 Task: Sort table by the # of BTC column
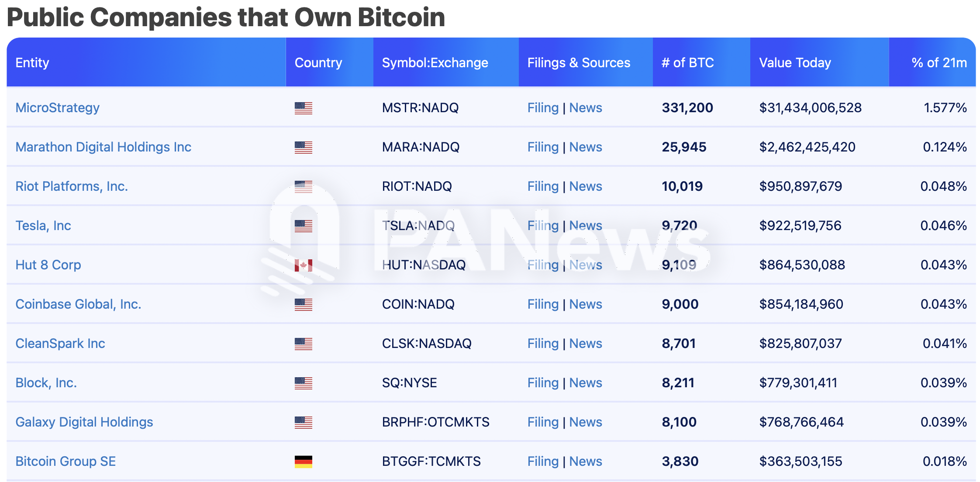tap(688, 62)
